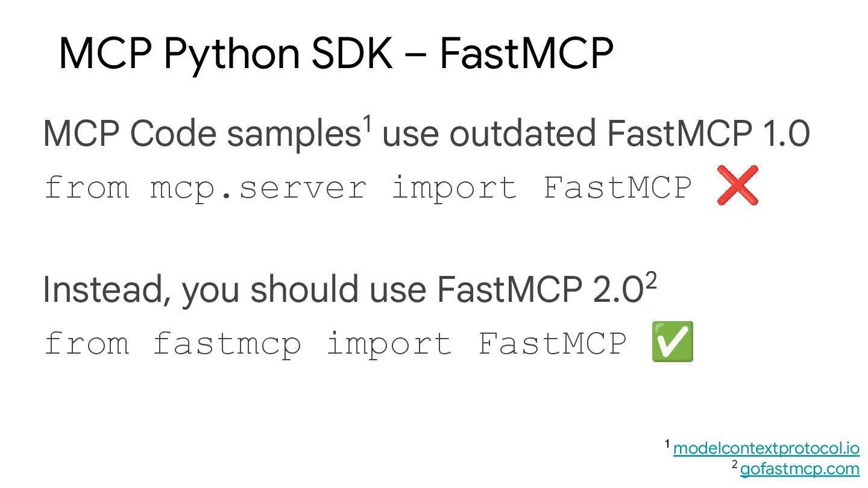
Task: Click the word 'outdated'
Action: [524, 134]
